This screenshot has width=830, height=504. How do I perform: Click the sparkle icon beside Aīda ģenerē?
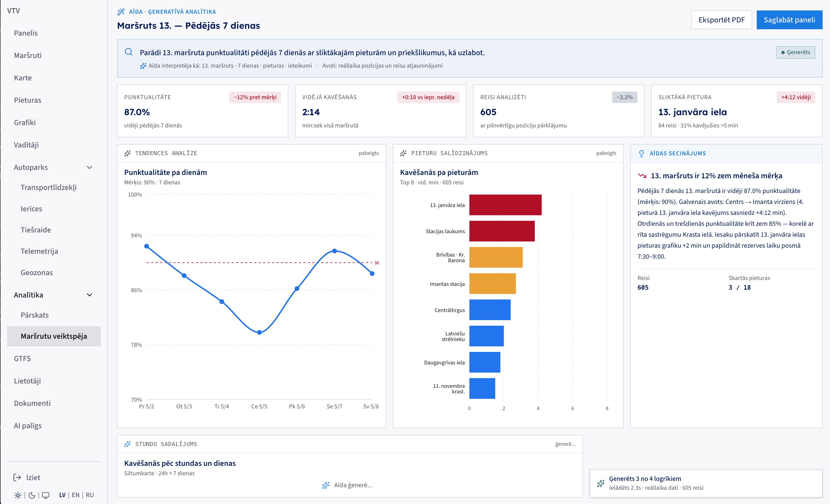(x=326, y=485)
